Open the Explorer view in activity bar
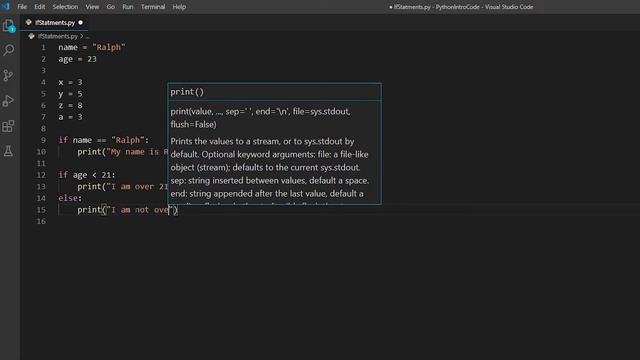The width and height of the screenshot is (640, 360). (9, 26)
